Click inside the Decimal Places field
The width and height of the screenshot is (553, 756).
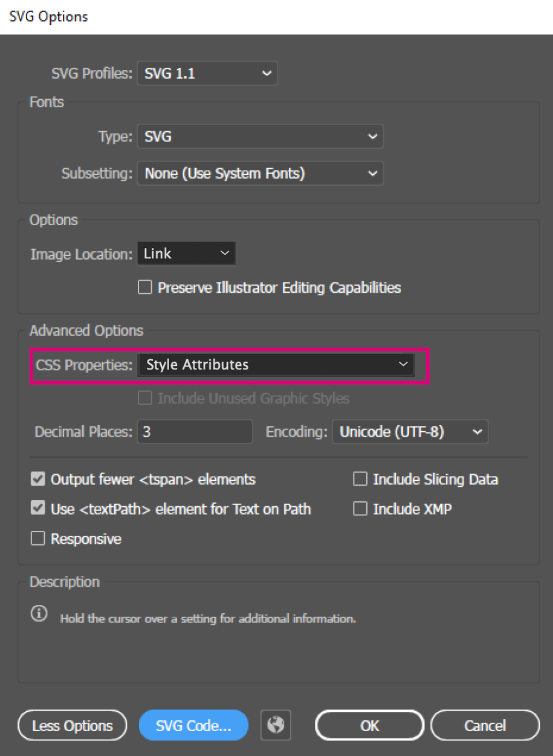point(195,432)
